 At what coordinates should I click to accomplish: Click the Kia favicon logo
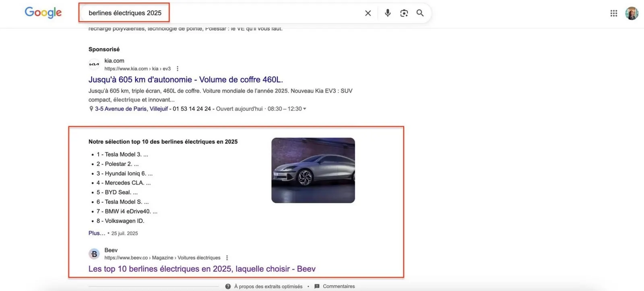click(x=94, y=64)
